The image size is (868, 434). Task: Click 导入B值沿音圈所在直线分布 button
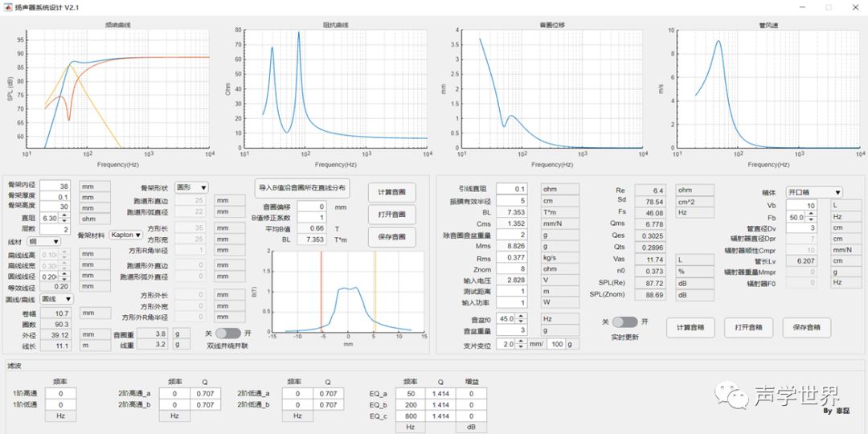[302, 188]
